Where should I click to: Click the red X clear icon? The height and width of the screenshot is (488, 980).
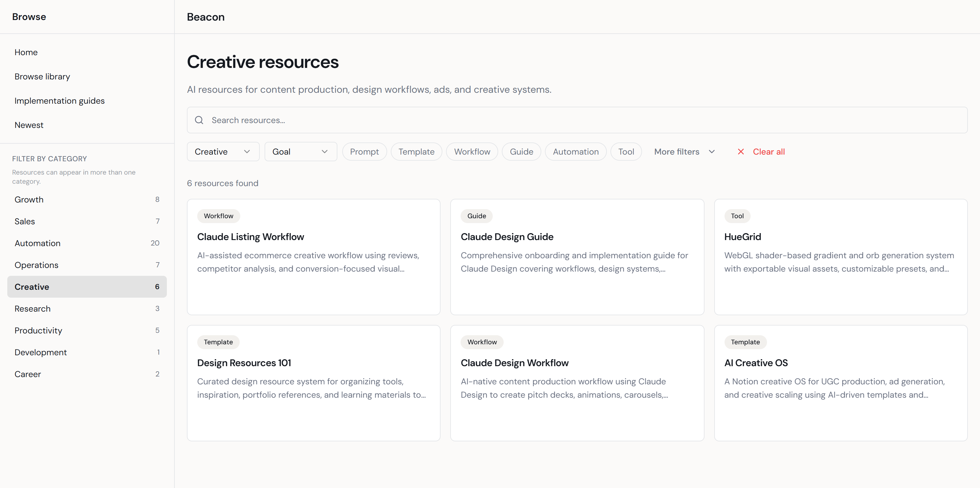741,152
